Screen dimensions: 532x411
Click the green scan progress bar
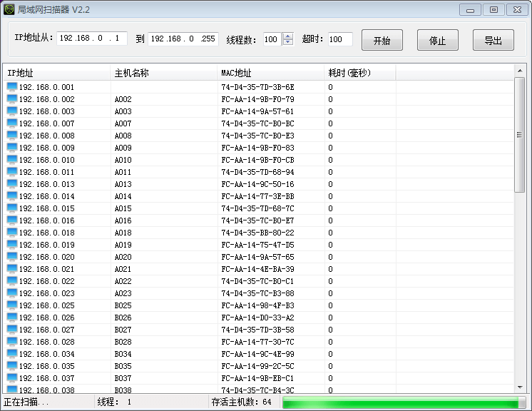(399, 403)
